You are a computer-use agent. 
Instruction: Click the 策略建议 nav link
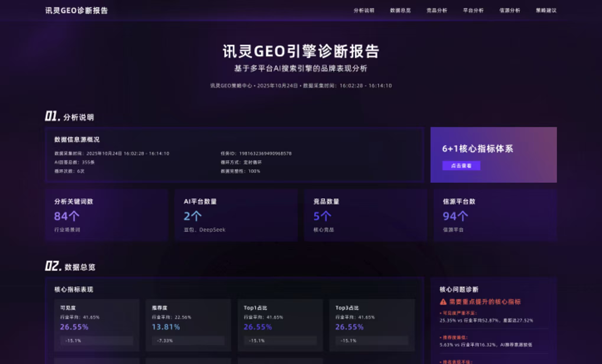pyautogui.click(x=546, y=10)
